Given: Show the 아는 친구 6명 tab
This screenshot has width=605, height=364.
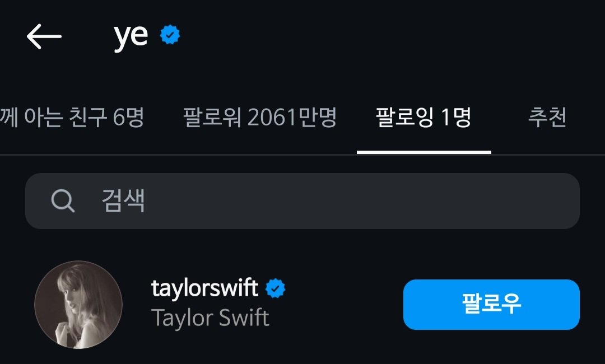Looking at the screenshot, I should [72, 118].
